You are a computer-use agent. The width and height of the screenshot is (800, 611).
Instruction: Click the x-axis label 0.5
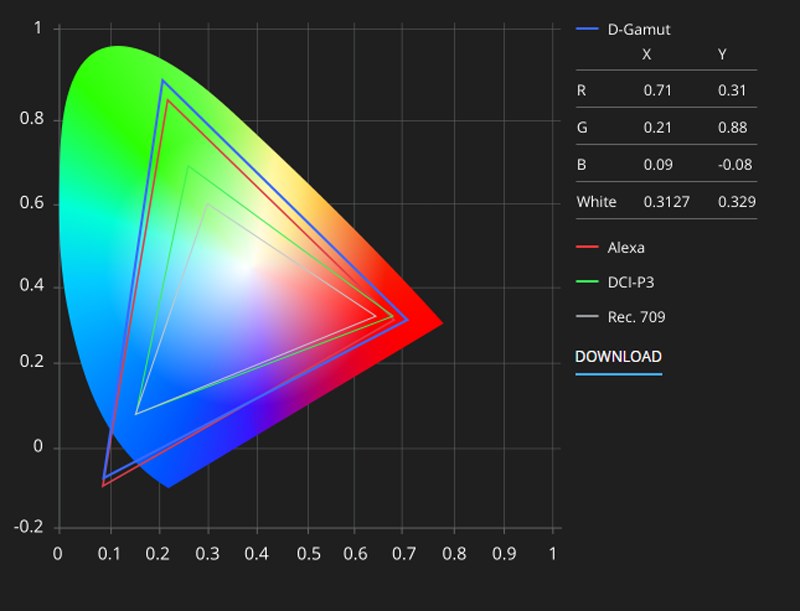pos(309,554)
